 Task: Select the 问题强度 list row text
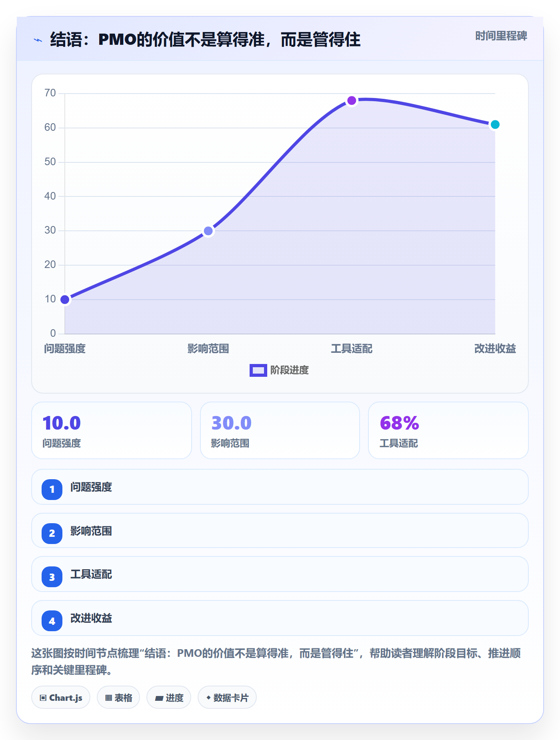point(91,487)
